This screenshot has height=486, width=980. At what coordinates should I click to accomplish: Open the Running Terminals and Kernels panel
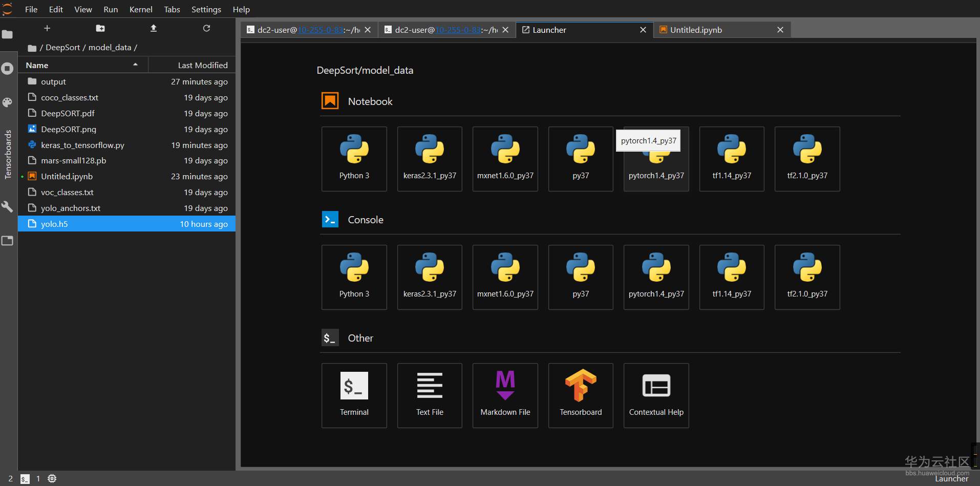[7, 69]
